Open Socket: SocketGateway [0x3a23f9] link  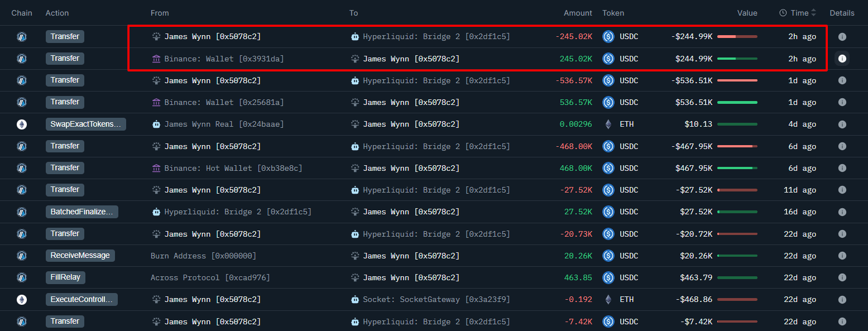(x=437, y=300)
